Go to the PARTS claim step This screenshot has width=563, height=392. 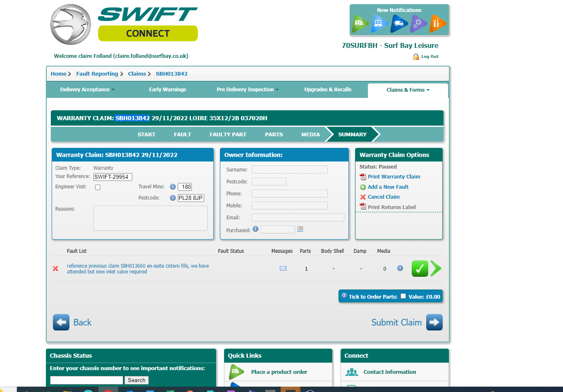[x=274, y=135]
